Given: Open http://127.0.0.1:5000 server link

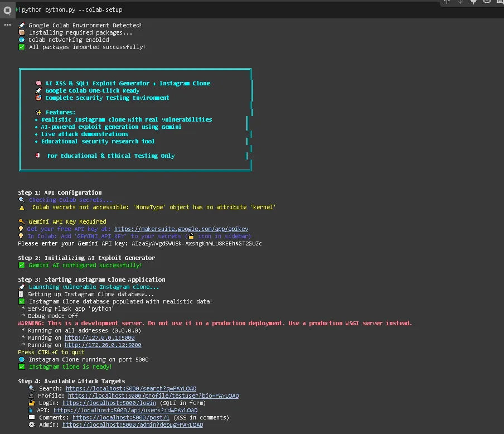Looking at the screenshot, I should click(99, 337).
